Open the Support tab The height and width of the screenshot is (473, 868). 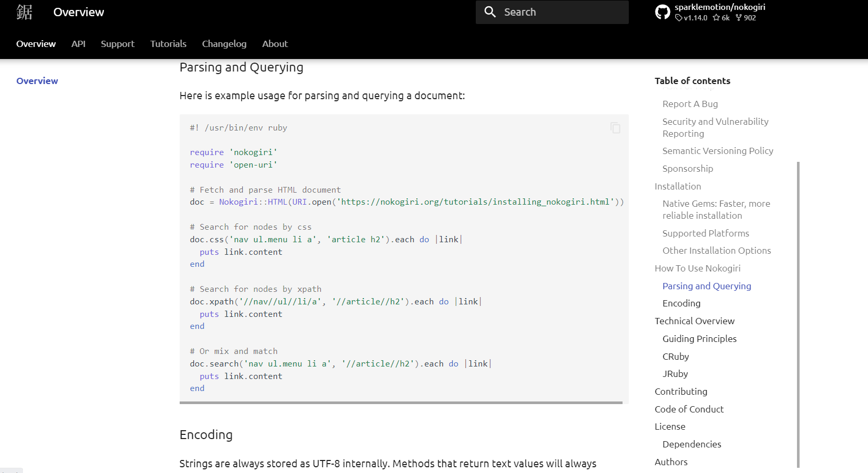(x=118, y=44)
